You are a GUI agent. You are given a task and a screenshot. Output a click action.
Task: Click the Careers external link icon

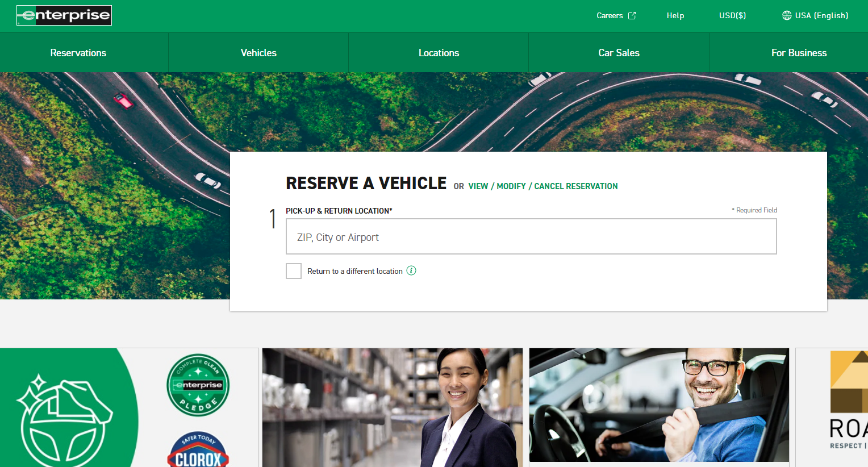pyautogui.click(x=632, y=16)
